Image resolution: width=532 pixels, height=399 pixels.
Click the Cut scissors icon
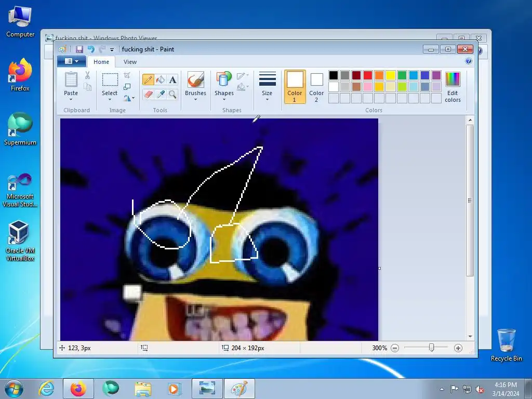tap(87, 75)
